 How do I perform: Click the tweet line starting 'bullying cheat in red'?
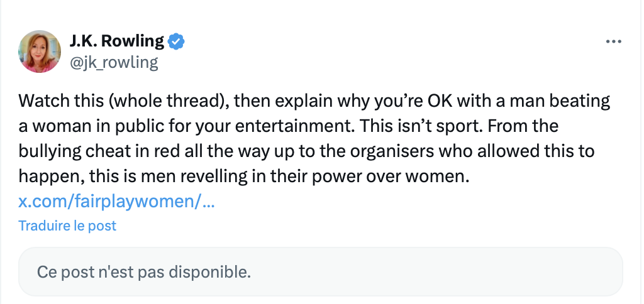pos(306,151)
